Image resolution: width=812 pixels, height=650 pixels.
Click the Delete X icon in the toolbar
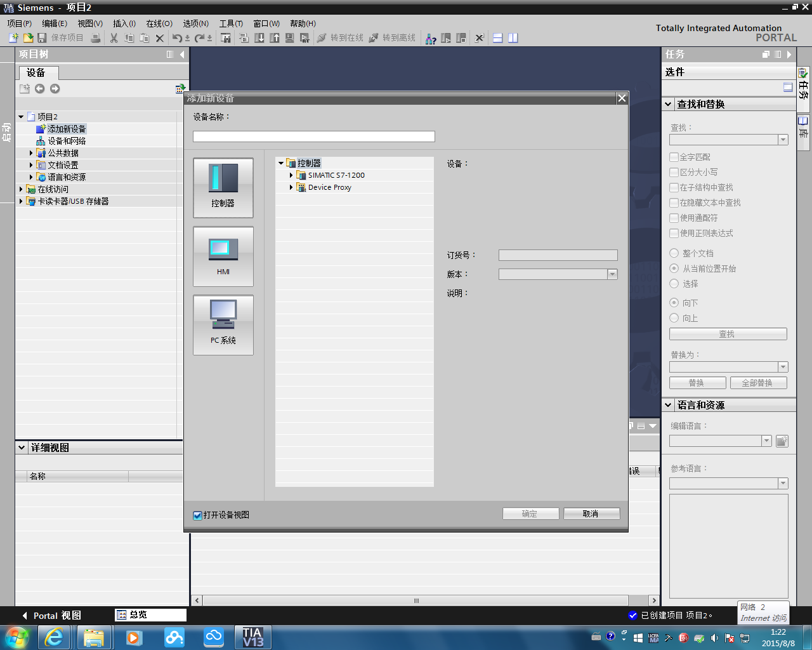click(x=160, y=38)
